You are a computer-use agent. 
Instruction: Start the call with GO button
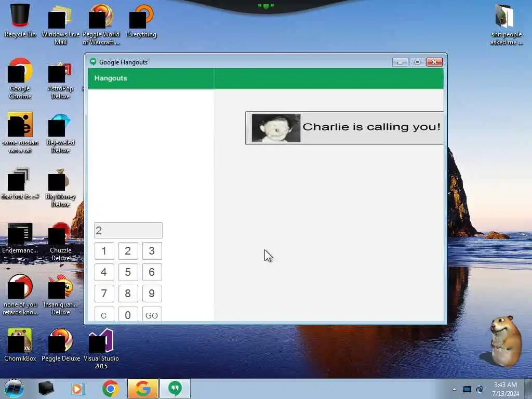tap(152, 314)
